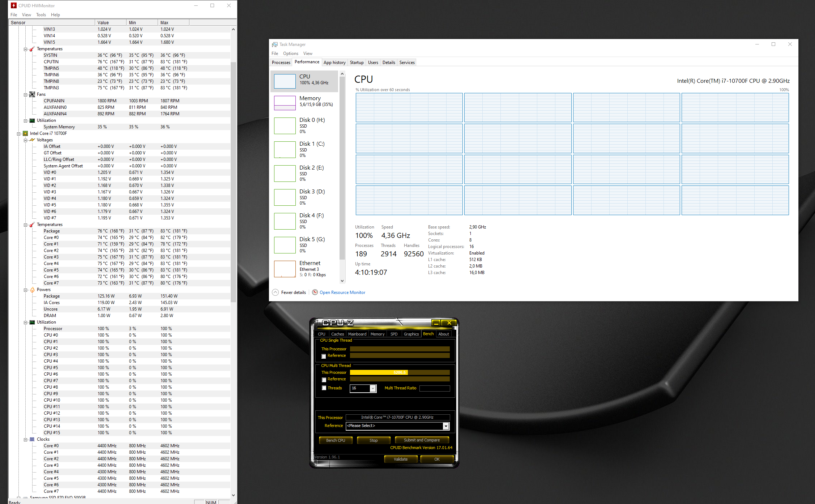Collapse the Clocks tree node

(x=25, y=439)
